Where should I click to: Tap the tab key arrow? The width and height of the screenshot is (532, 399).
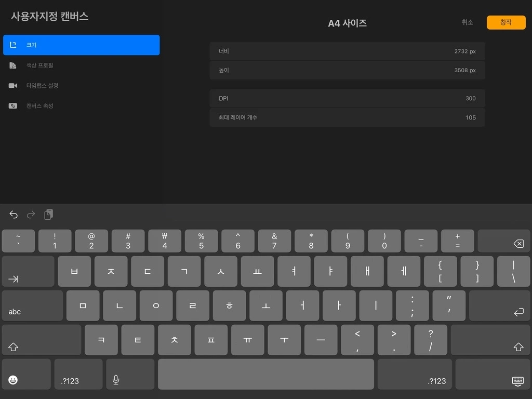[28, 271]
